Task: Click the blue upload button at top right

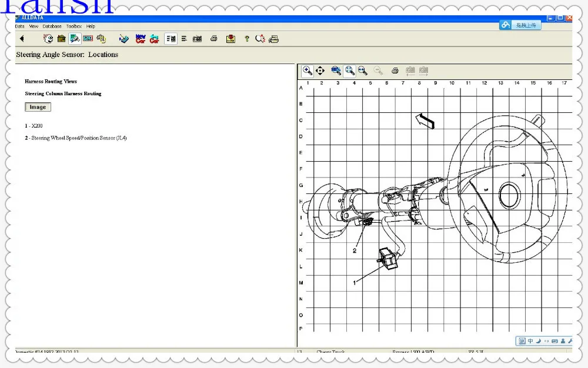Action: pyautogui.click(x=520, y=25)
